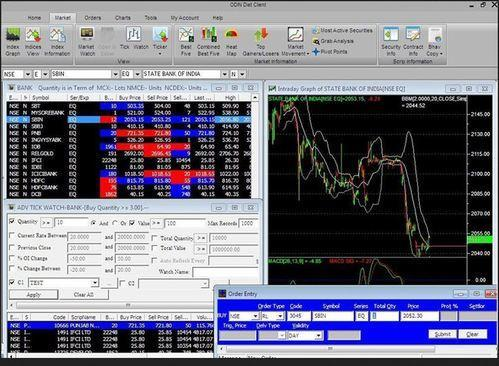Toggle the Quantity checkbox

tap(12, 221)
